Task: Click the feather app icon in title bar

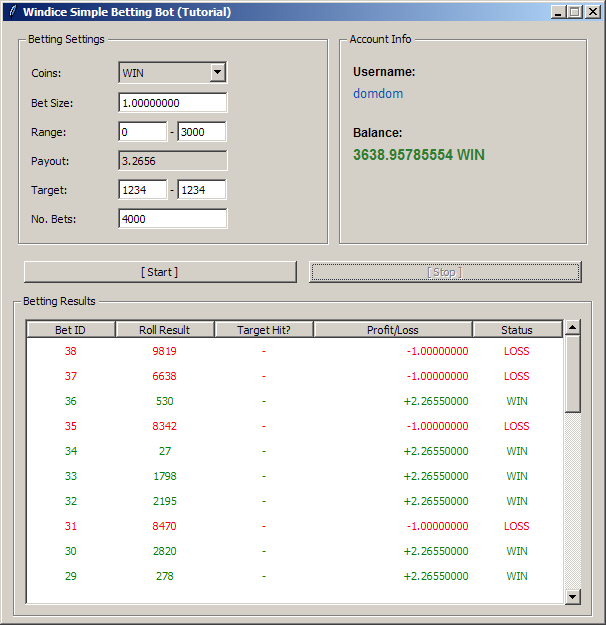Action: 13,12
